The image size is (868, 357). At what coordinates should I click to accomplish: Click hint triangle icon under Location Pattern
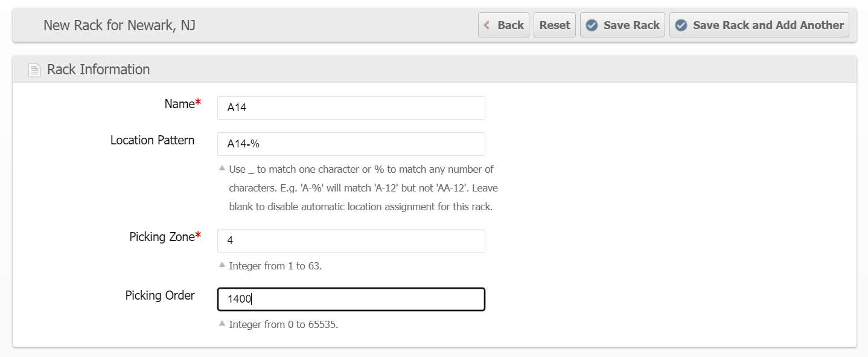pyautogui.click(x=222, y=168)
